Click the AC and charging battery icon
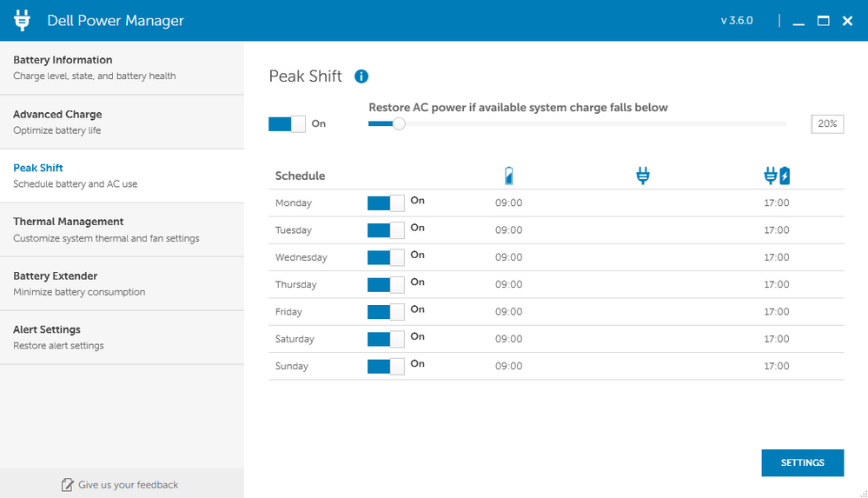Viewport: 868px width, 498px height. click(777, 176)
